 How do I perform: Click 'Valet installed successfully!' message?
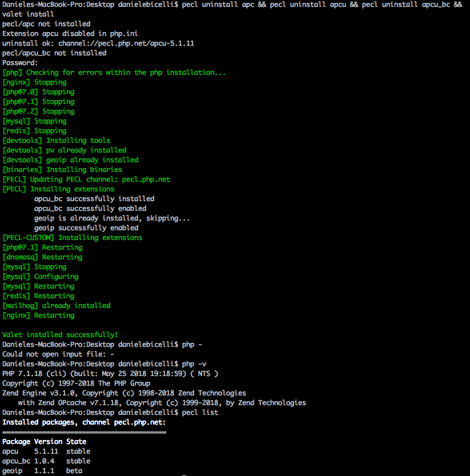60,335
